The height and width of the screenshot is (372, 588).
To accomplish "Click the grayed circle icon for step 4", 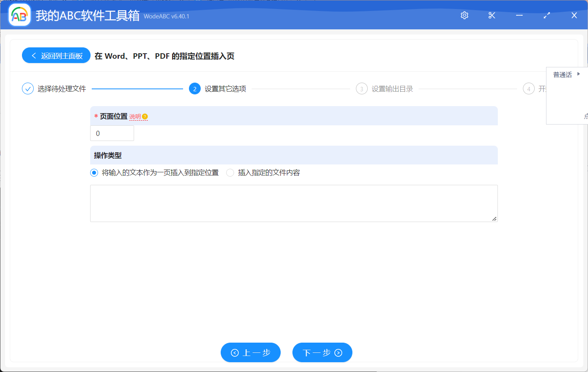I will tap(528, 88).
